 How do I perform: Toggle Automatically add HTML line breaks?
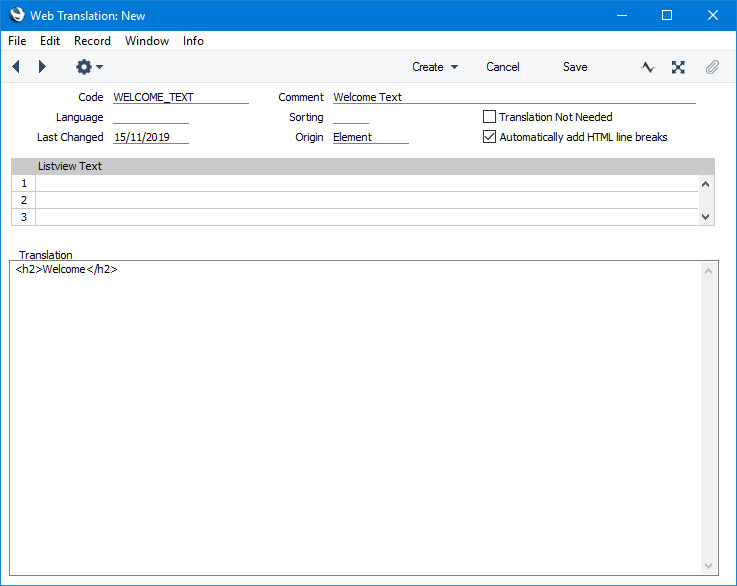click(489, 137)
